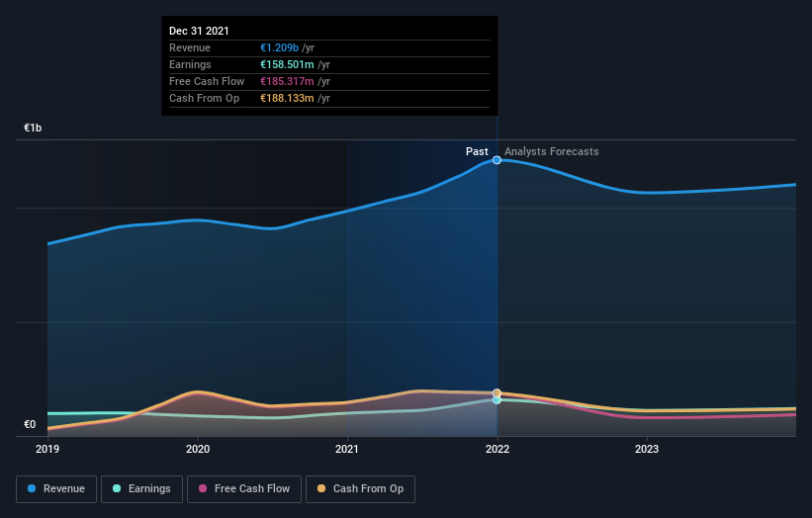The image size is (812, 518).
Task: Toggle the Cash From Op legend series
Action: pyautogui.click(x=360, y=489)
